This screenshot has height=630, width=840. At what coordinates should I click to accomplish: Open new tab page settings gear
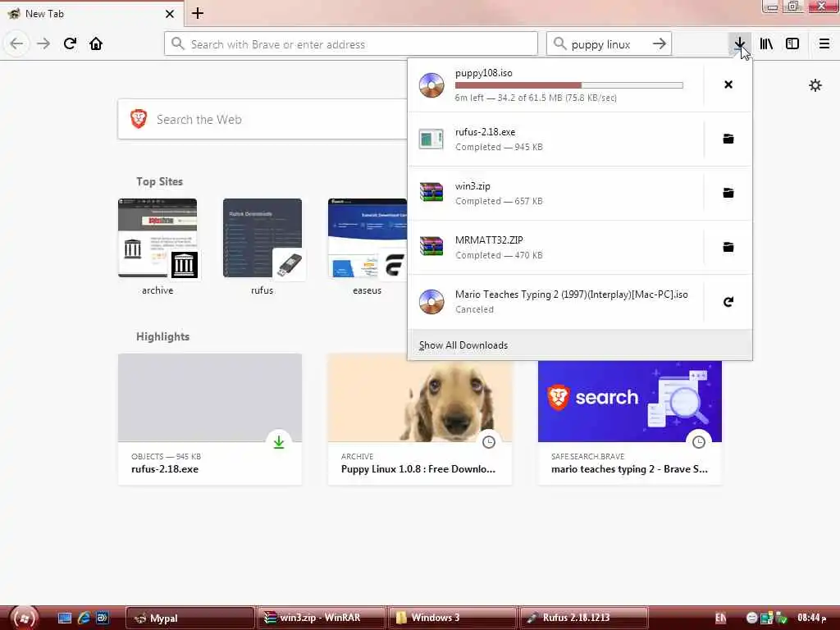pos(815,85)
